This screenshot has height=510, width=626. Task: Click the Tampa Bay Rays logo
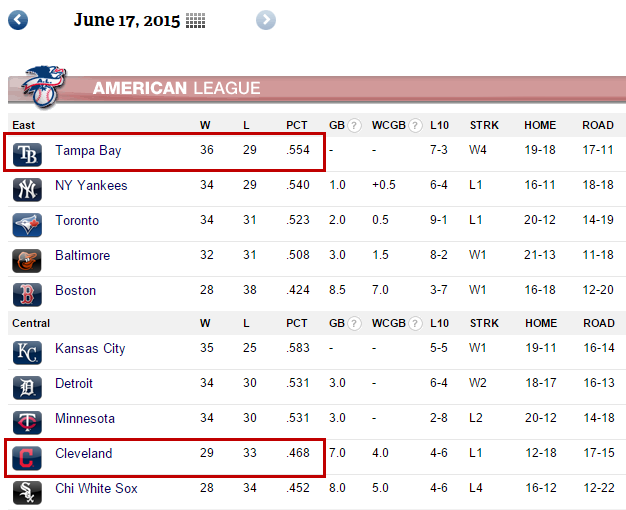point(27,154)
